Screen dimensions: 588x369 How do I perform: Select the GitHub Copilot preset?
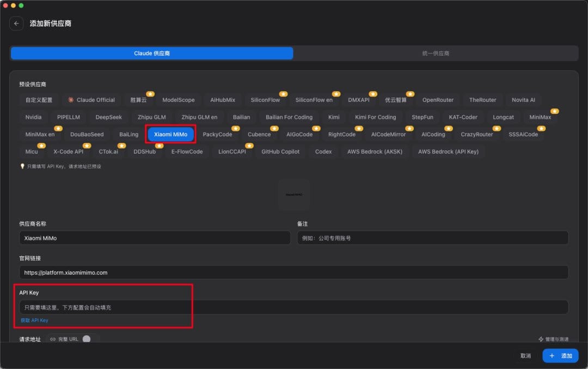click(280, 152)
